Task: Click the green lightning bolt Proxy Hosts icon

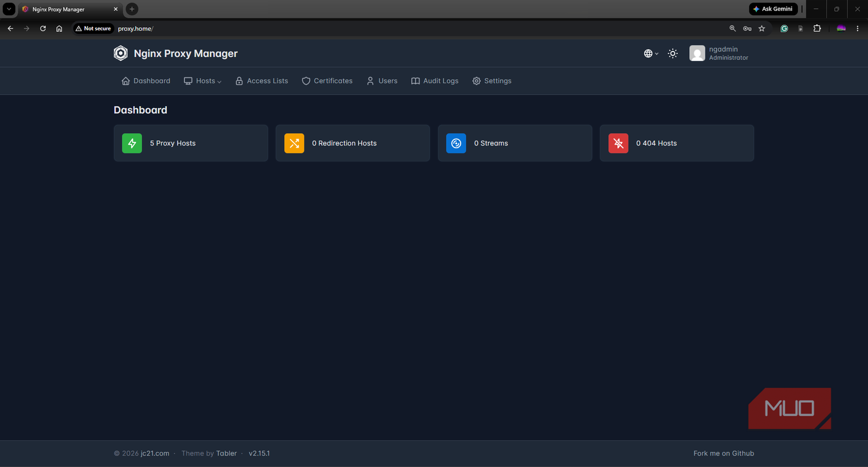Action: pos(132,143)
